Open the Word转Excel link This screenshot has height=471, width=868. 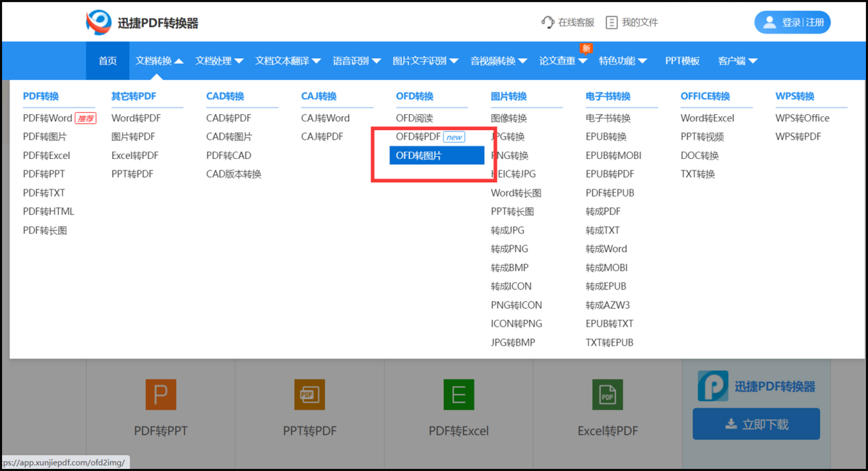pyautogui.click(x=707, y=118)
